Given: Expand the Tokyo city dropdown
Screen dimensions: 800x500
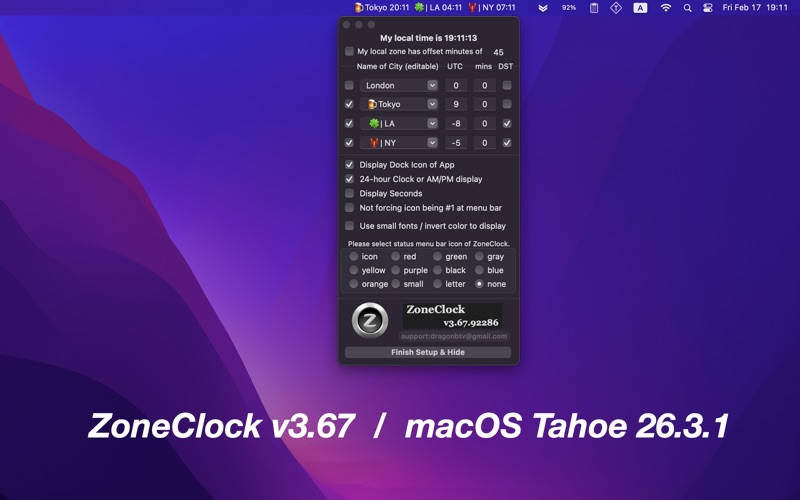Looking at the screenshot, I should pyautogui.click(x=432, y=104).
